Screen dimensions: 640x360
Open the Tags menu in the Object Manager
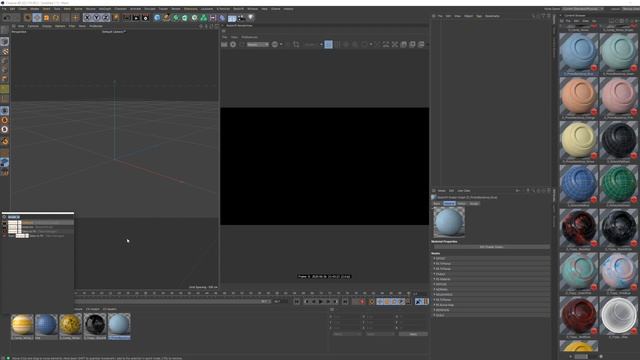pyautogui.click(x=479, y=16)
